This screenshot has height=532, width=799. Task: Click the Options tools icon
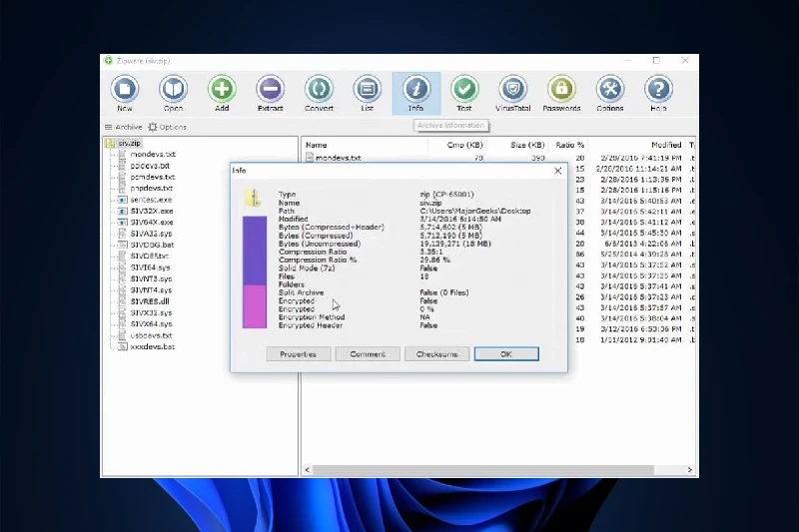pyautogui.click(x=610, y=89)
